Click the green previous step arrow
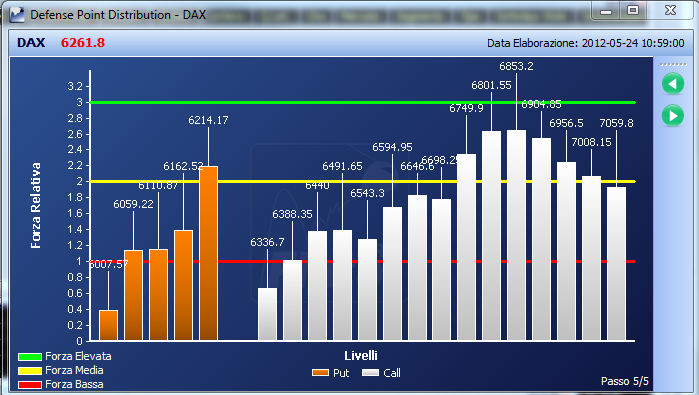The height and width of the screenshot is (395, 699). pyautogui.click(x=673, y=84)
